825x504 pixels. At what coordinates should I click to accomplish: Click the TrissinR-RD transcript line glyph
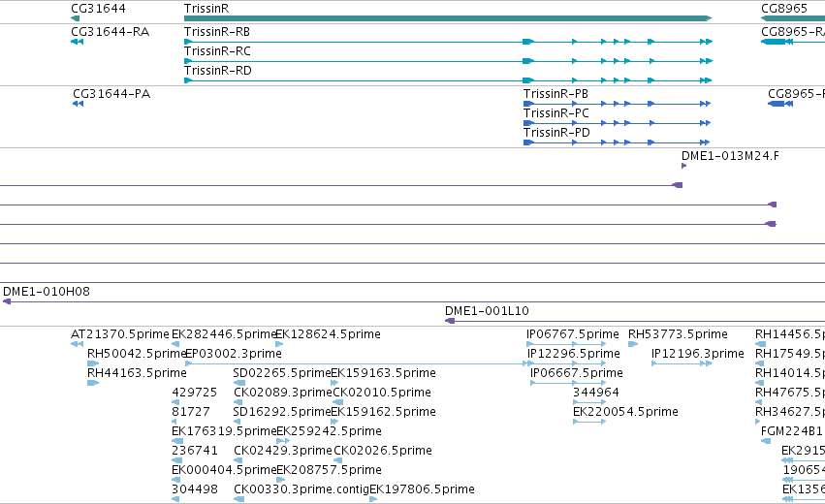(x=448, y=80)
